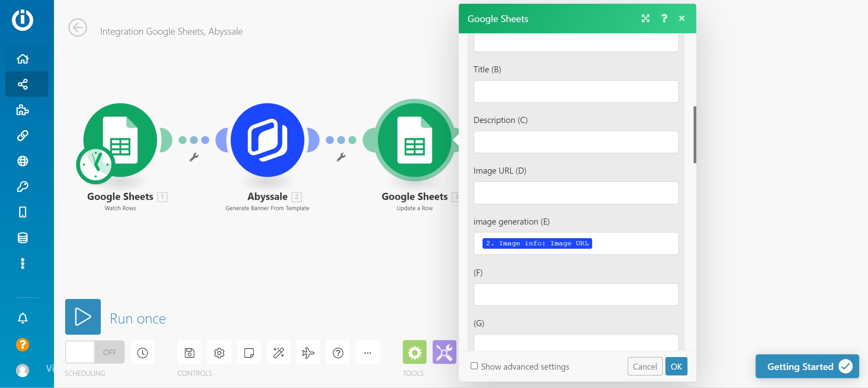Open Getting Started panel
Image resolution: width=868 pixels, height=388 pixels.
pos(807,366)
